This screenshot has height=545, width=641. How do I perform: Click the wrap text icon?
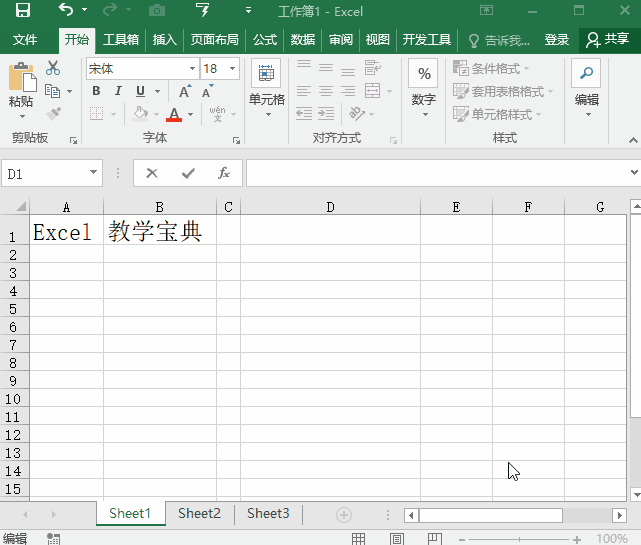(372, 67)
